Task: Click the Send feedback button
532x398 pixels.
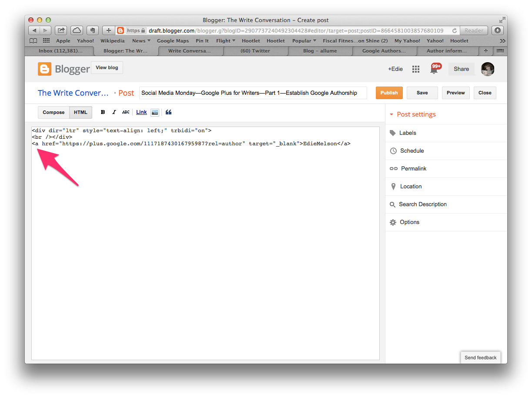Action: pos(480,358)
